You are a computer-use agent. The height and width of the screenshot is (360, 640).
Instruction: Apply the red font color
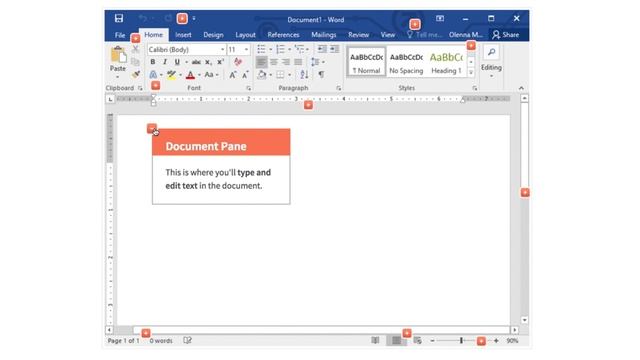click(190, 75)
